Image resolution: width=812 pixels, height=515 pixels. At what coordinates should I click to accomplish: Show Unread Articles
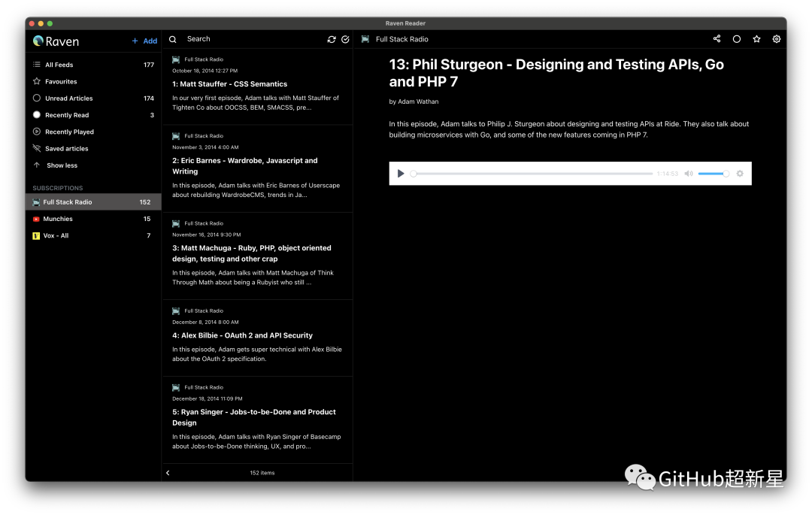click(93, 98)
